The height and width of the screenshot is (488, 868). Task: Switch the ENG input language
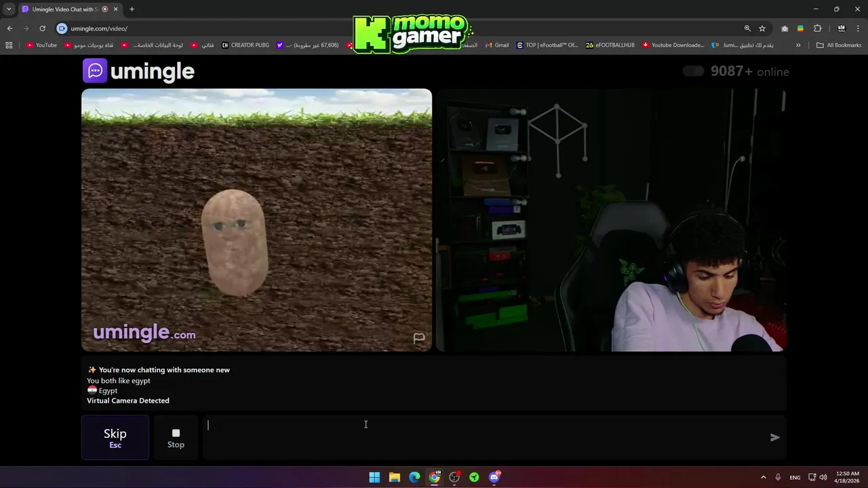click(795, 477)
